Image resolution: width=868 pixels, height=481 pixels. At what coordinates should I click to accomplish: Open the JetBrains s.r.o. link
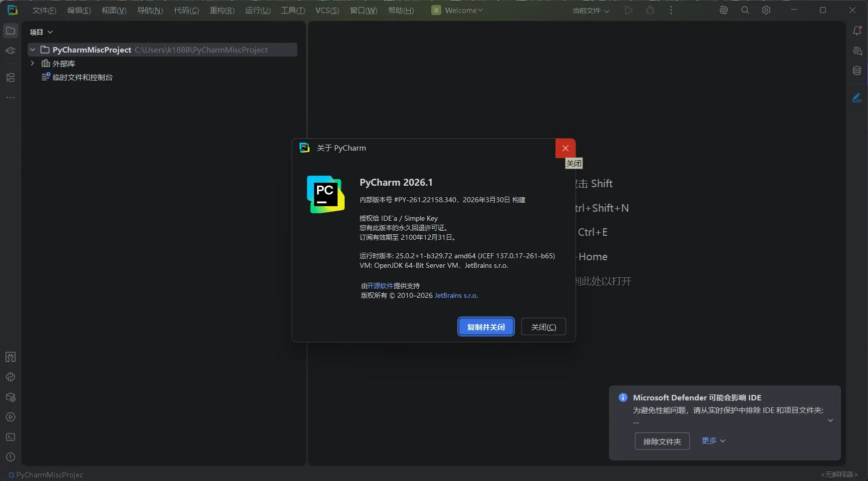[456, 295]
